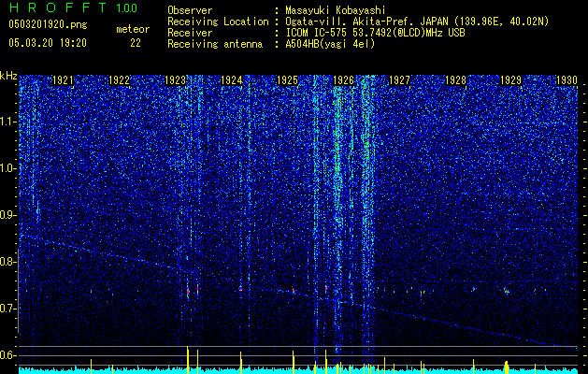Click the 1928 time marker
This screenshot has height=374, width=588.
[455, 79]
